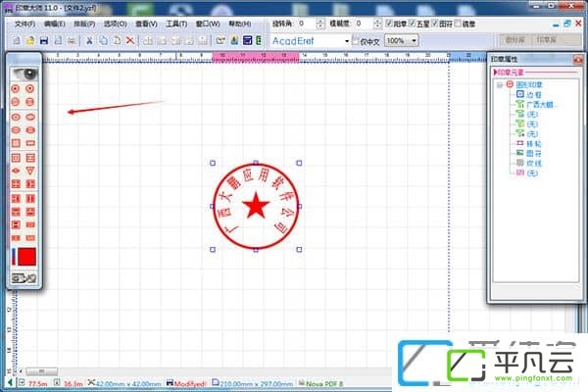Open the 工具(T) menu
This screenshot has height=392, width=588.
(176, 24)
